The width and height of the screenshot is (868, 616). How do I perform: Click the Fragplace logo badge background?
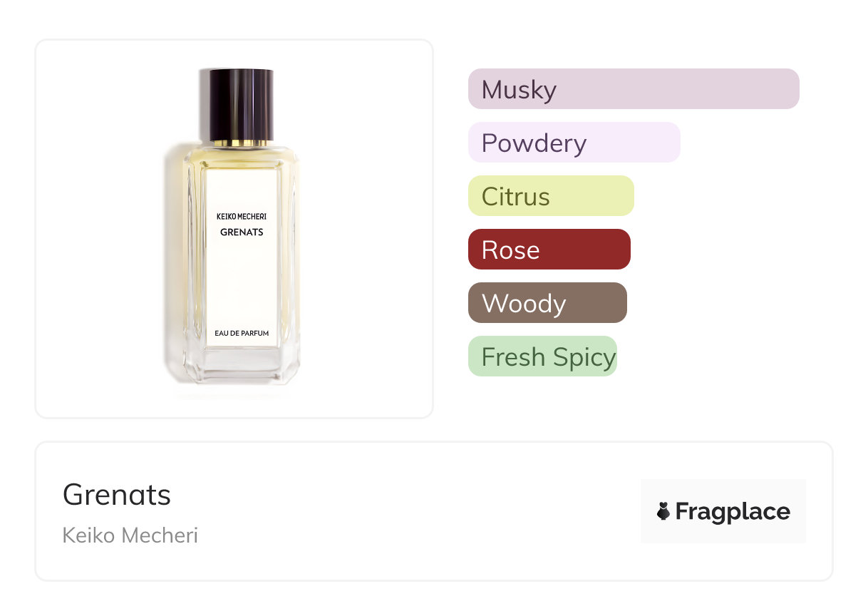[723, 511]
